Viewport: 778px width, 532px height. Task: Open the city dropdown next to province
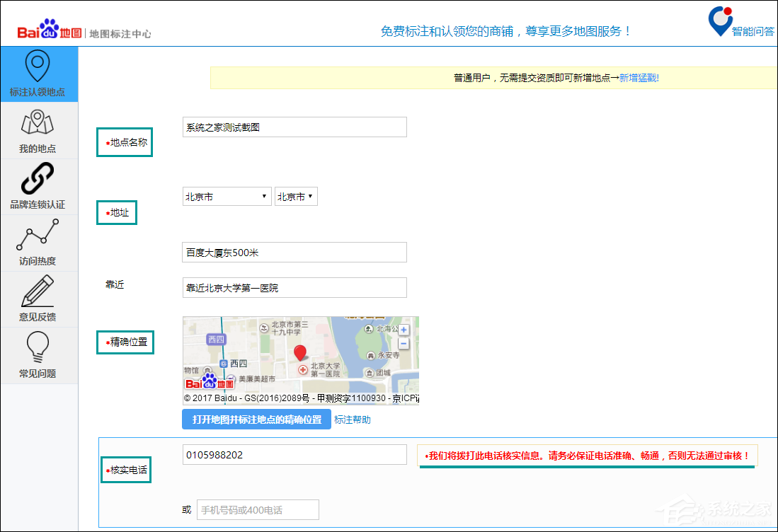pyautogui.click(x=296, y=196)
